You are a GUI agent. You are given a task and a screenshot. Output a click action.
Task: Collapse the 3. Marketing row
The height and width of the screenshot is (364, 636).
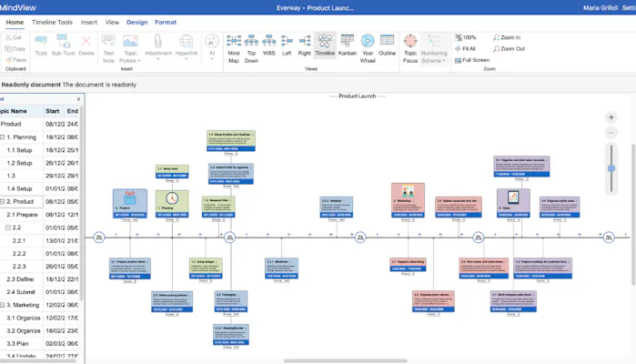pyautogui.click(x=3, y=305)
